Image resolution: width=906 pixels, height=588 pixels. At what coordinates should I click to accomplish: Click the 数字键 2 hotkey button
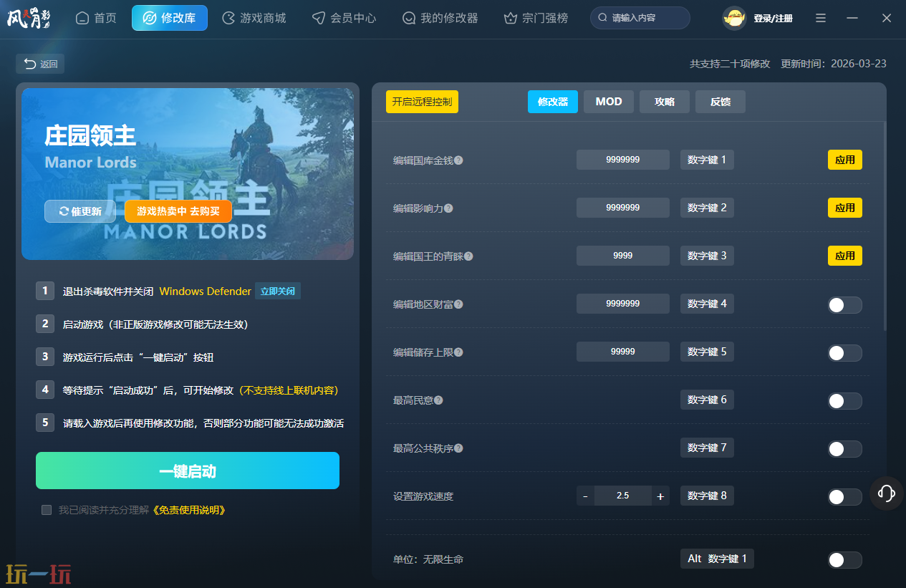(707, 208)
